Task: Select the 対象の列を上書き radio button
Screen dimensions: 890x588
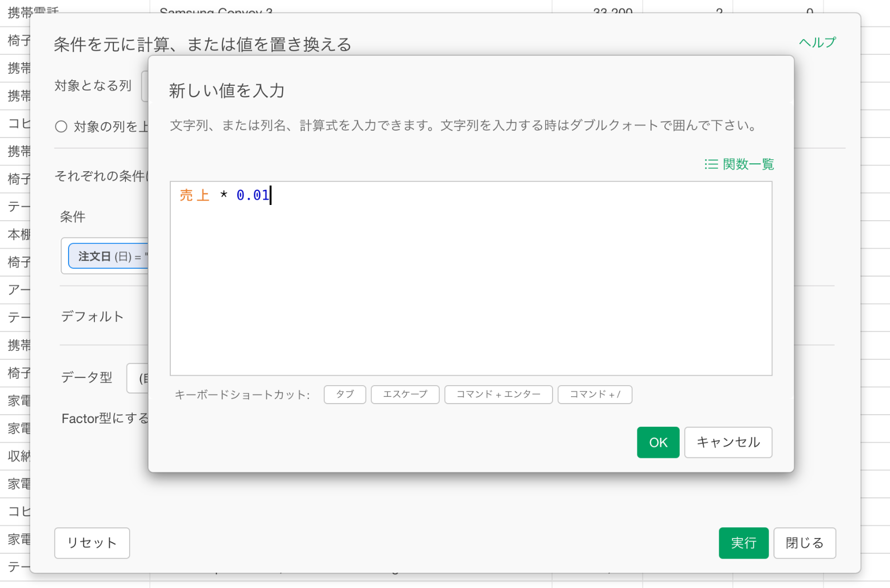Action: (x=61, y=126)
